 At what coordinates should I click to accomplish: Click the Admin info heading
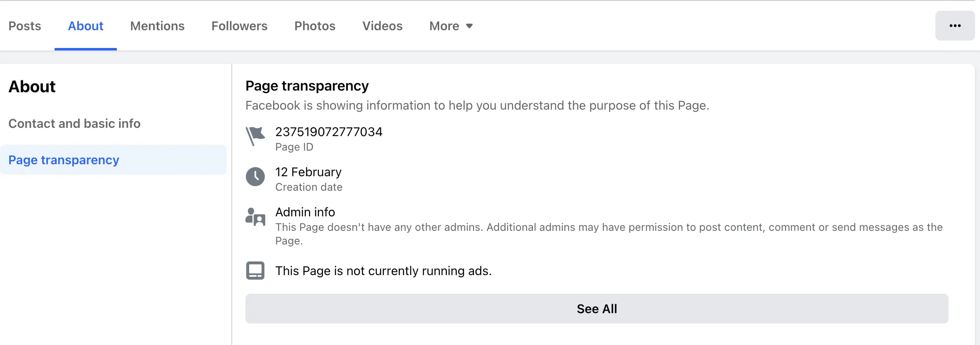coord(305,212)
